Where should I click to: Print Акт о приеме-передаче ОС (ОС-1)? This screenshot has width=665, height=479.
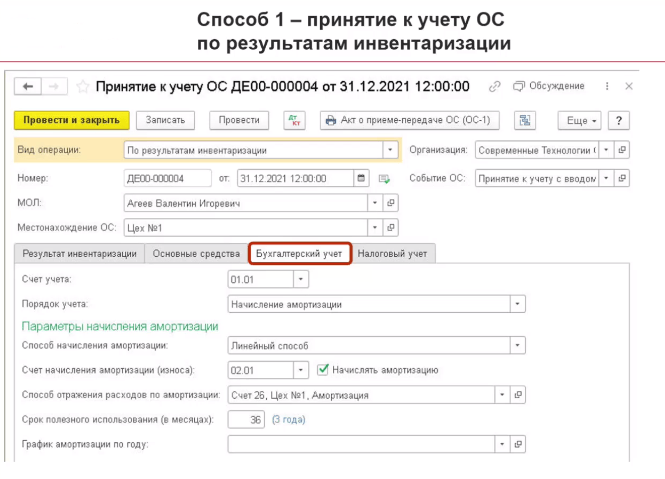tap(410, 120)
